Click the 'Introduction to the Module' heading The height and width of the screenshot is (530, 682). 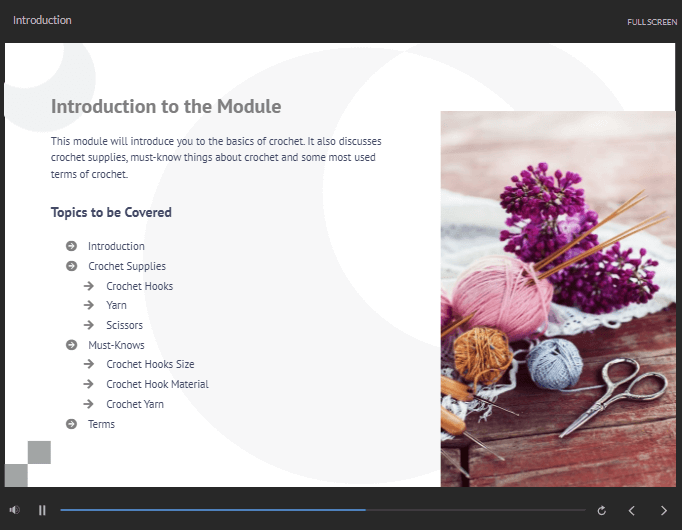pos(166,106)
